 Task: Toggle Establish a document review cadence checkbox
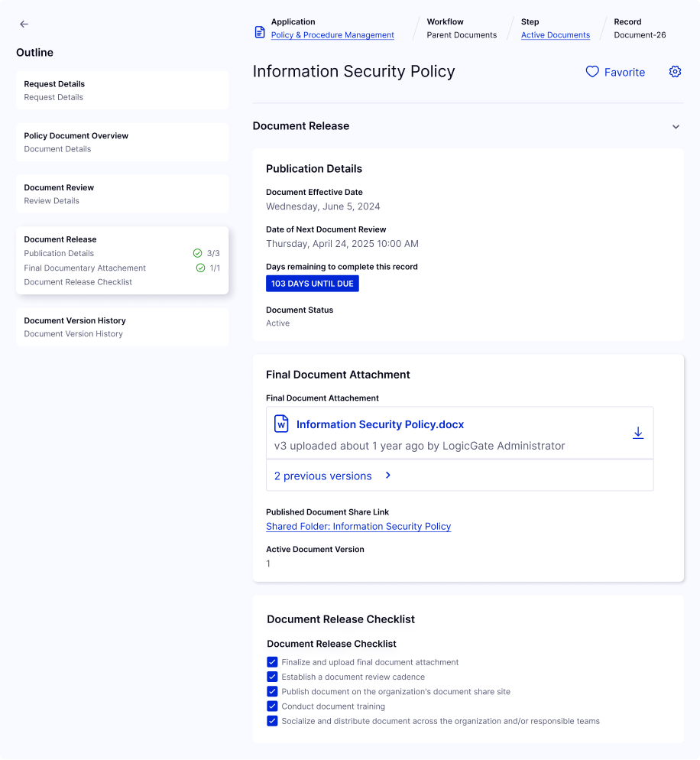272,677
